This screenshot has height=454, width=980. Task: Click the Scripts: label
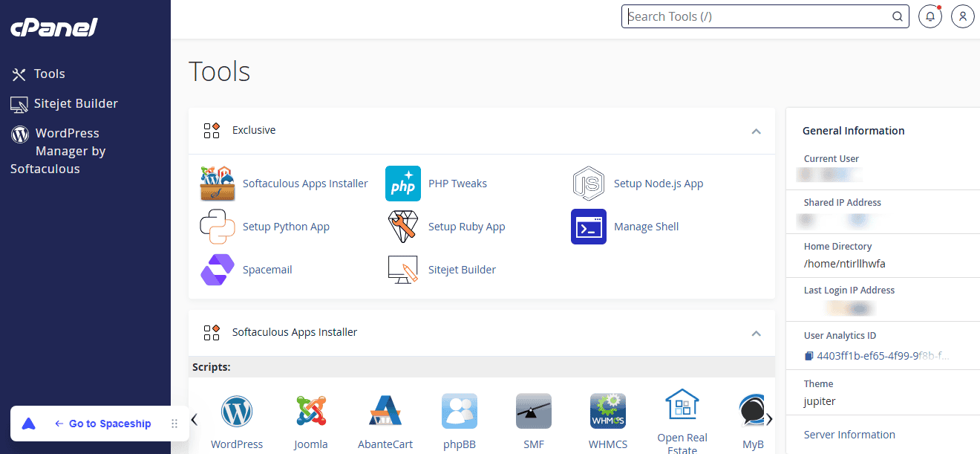(x=212, y=367)
